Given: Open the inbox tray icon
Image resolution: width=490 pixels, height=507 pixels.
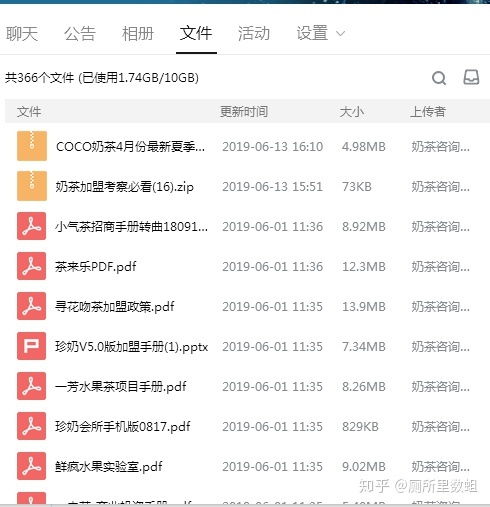Looking at the screenshot, I should click(471, 77).
